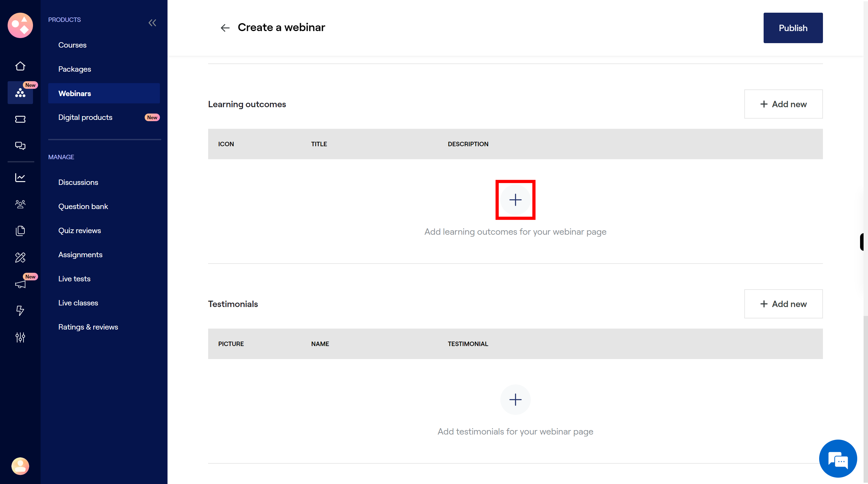This screenshot has width=868, height=484.
Task: Click the back arrow to exit webinar creation
Action: [x=225, y=27]
